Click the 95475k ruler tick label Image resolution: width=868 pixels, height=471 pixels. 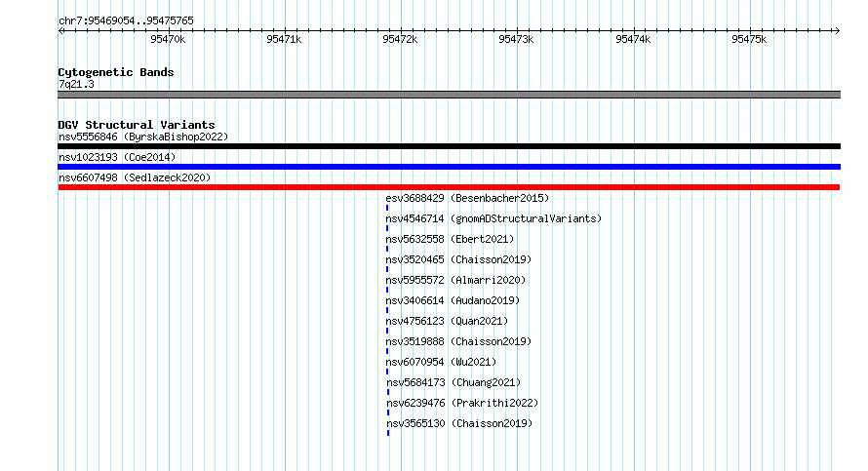point(749,39)
